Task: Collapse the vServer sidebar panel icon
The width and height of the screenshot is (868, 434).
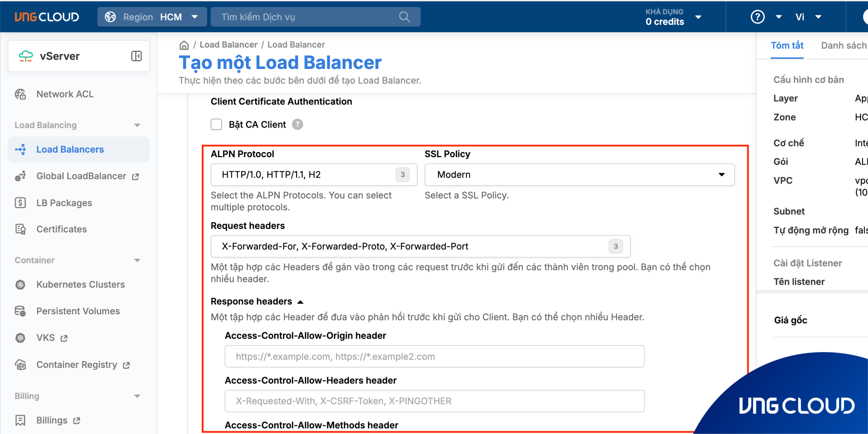Action: point(136,56)
